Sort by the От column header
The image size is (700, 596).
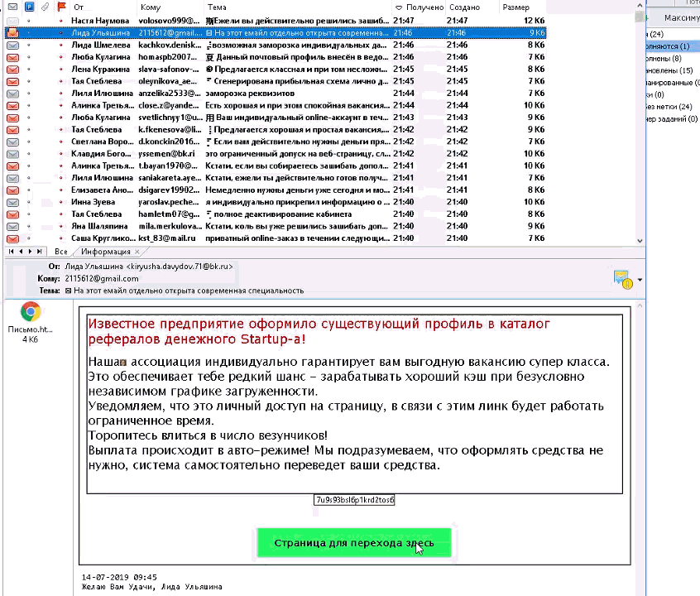(x=79, y=7)
